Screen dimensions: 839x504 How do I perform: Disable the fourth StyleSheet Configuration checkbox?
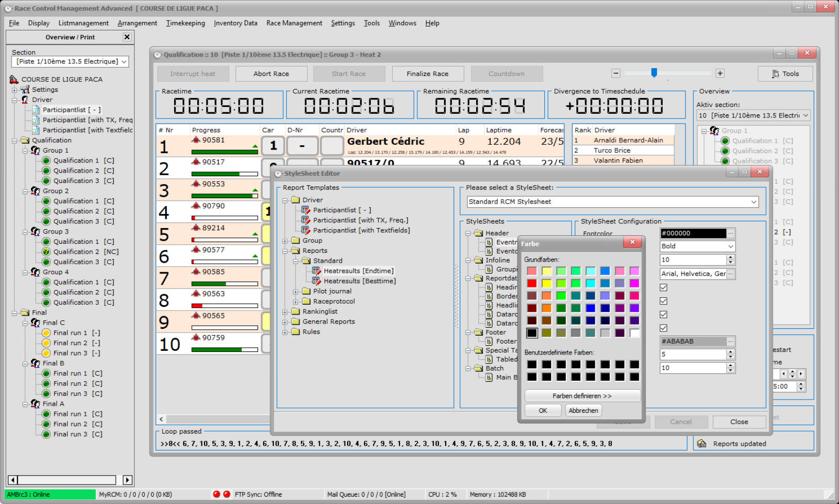point(663,328)
